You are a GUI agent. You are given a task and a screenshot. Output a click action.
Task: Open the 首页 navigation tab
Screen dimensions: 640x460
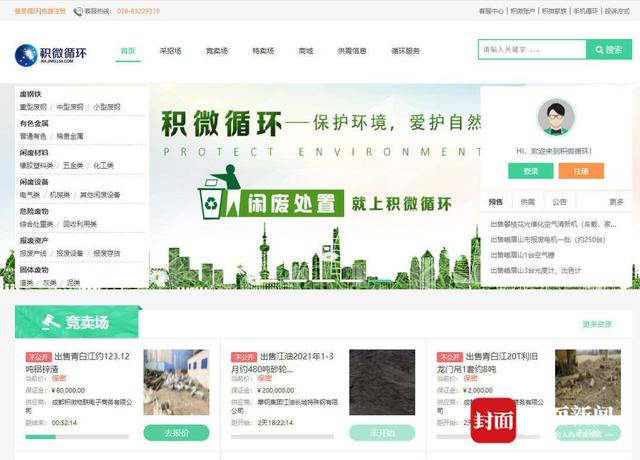pyautogui.click(x=128, y=51)
